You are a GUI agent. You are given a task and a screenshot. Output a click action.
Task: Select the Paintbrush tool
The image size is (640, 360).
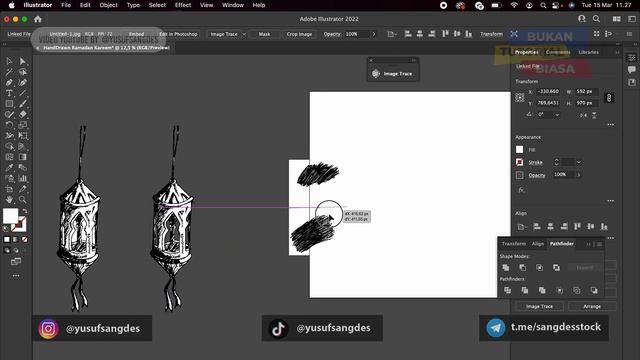pyautogui.click(x=23, y=104)
